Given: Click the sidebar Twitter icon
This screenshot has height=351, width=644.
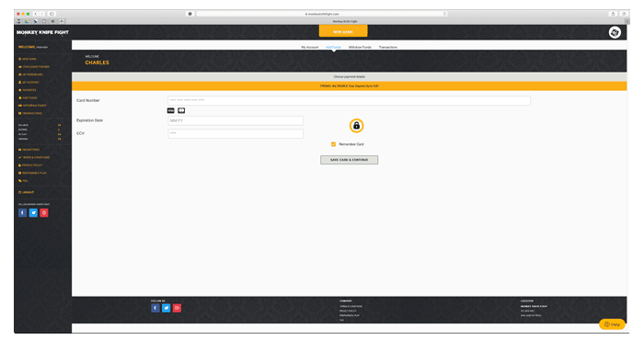Looking at the screenshot, I should 33,213.
